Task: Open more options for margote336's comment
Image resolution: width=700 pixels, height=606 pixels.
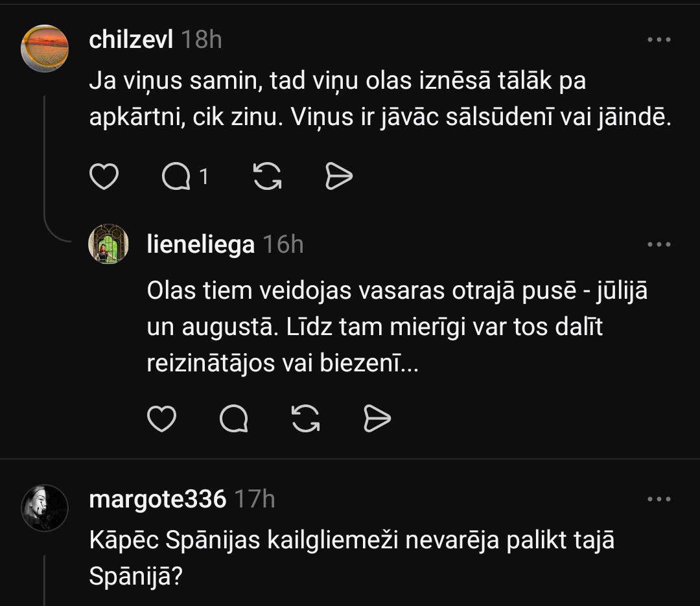Action: pyautogui.click(x=659, y=499)
